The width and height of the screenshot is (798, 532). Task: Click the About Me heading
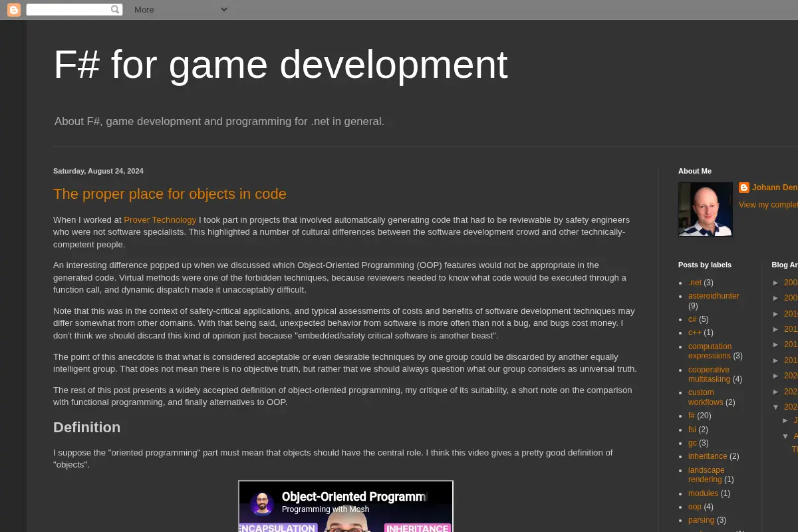pos(695,171)
